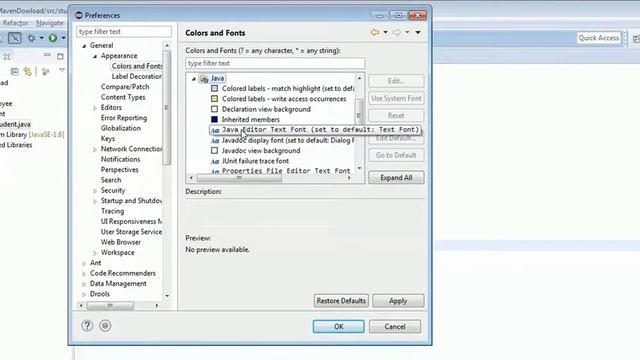Click the fonts list horizontal scrollbar thumb
Viewport: 640px width, 360px height.
[x=239, y=178]
